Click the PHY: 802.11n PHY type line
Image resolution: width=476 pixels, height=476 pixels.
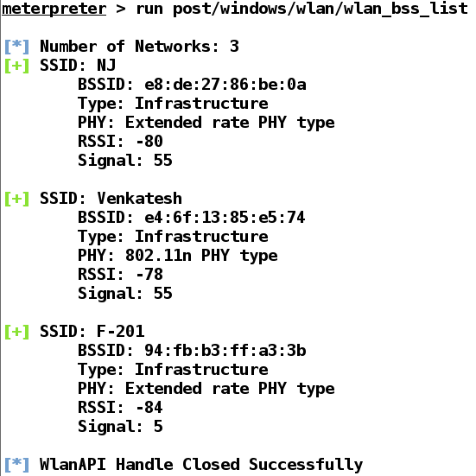178,256
